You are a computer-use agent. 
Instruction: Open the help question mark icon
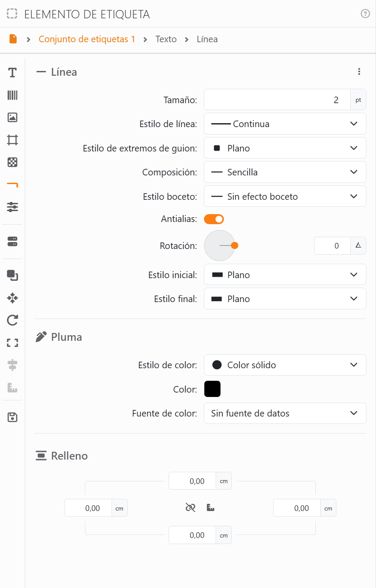tap(365, 14)
